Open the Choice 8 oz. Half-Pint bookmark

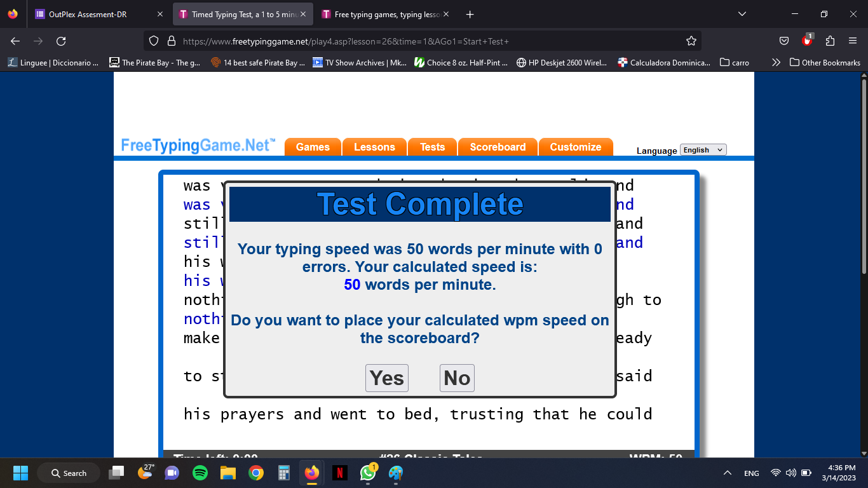(461, 62)
